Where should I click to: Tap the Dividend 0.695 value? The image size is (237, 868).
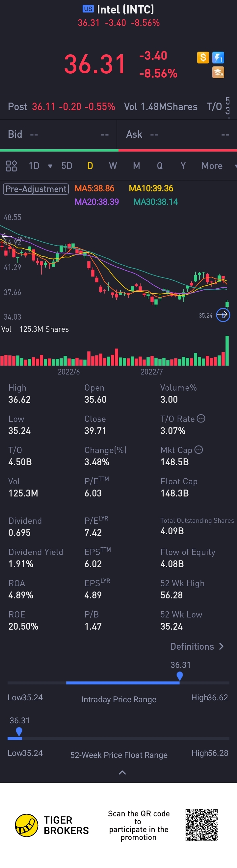point(19,533)
